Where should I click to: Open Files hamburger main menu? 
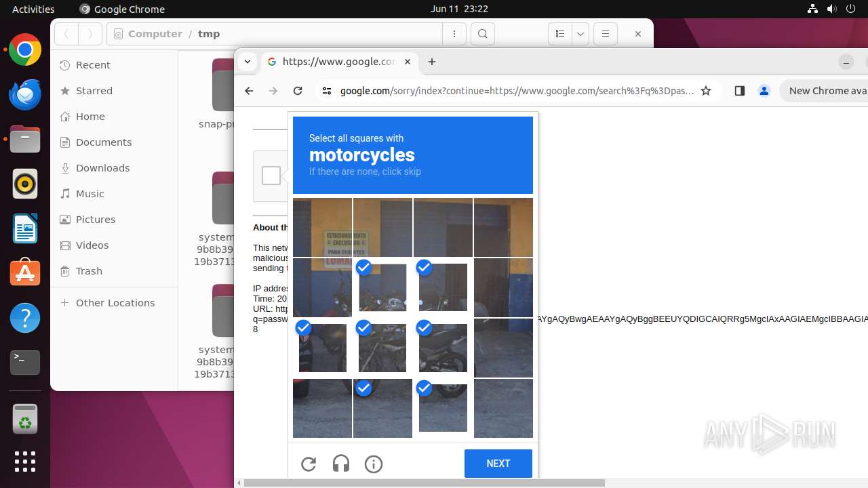[x=606, y=34]
